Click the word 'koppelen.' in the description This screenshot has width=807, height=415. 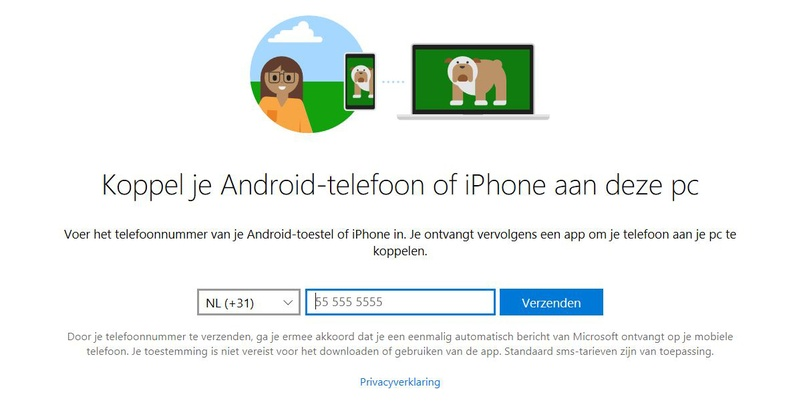(400, 252)
